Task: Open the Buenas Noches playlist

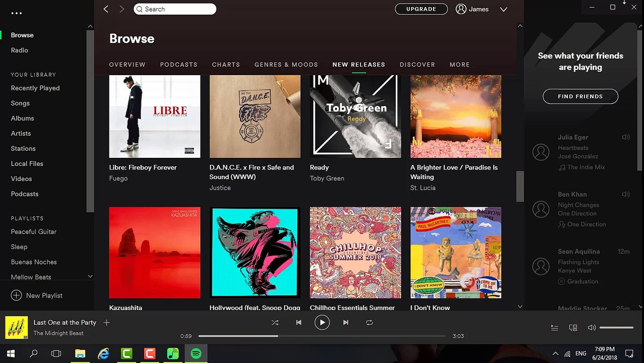Action: tap(34, 262)
